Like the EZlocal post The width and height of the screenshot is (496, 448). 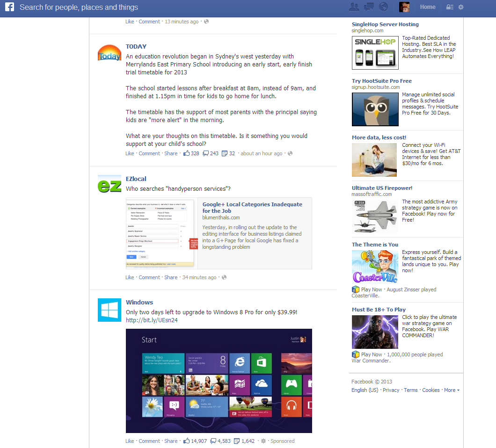(130, 277)
